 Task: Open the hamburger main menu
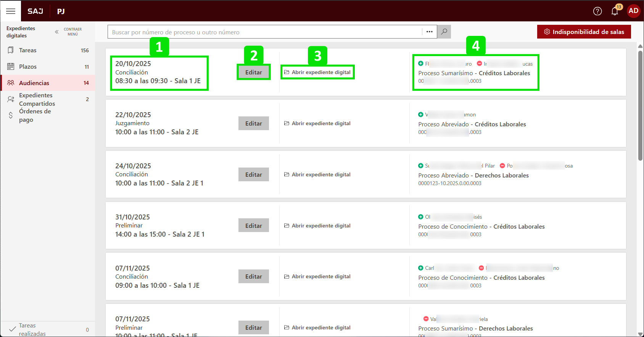(x=11, y=11)
